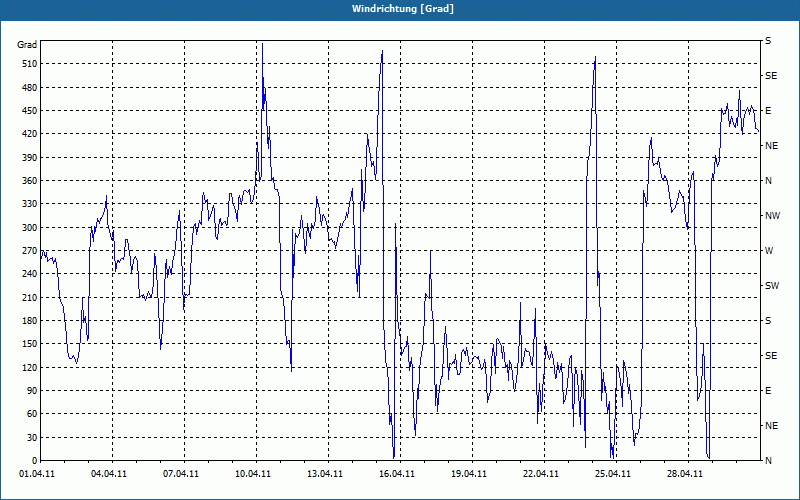Select the y-axis value 90

click(33, 391)
